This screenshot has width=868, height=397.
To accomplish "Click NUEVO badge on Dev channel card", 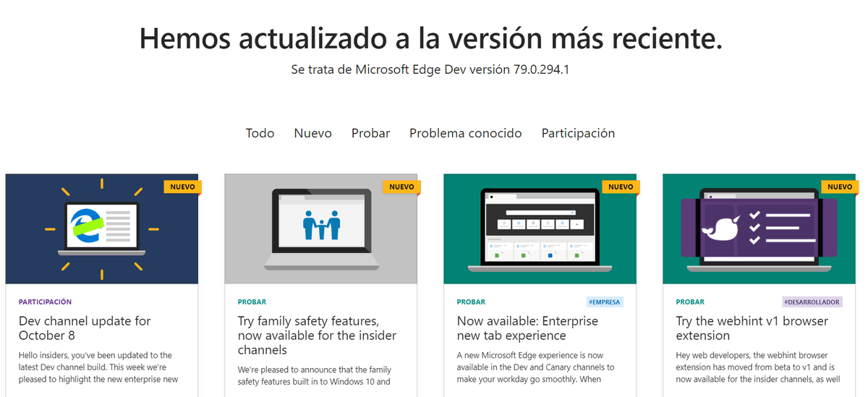I will coord(182,187).
